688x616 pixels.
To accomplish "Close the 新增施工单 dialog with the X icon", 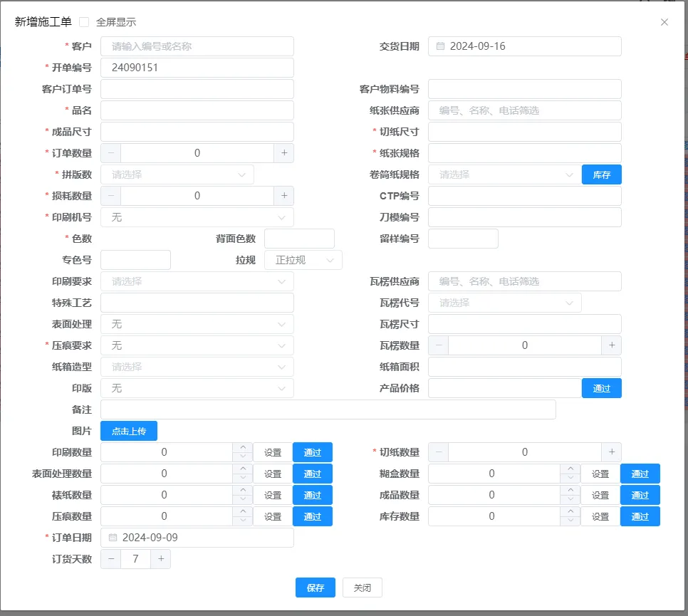I will point(664,22).
